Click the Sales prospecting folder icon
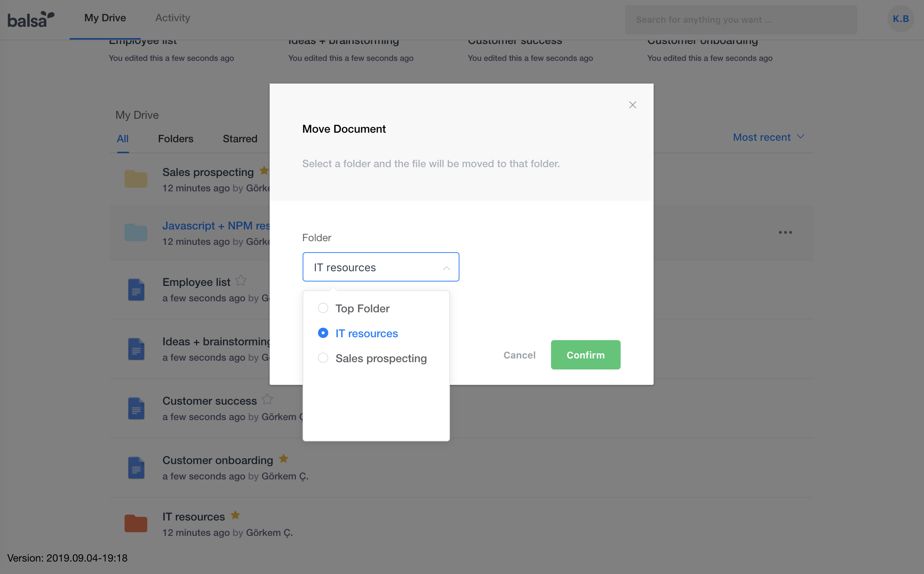The height and width of the screenshot is (574, 924). pyautogui.click(x=136, y=179)
